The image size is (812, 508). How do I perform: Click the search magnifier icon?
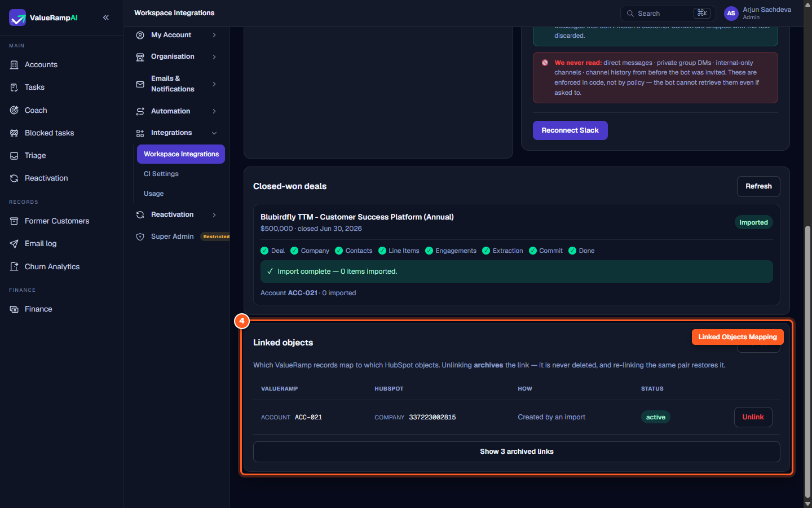pos(630,14)
